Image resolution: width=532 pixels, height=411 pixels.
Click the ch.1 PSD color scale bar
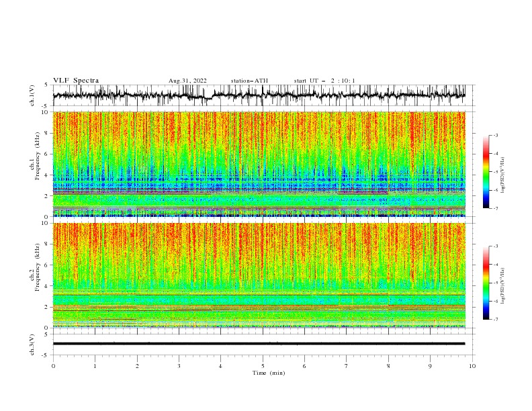(x=486, y=172)
